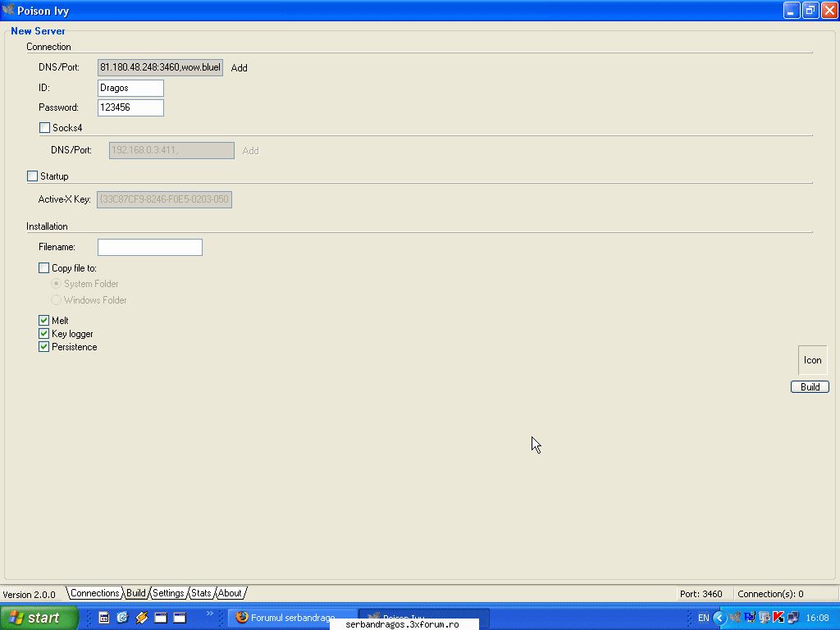The height and width of the screenshot is (630, 840).
Task: Select System Folder radio button
Action: click(x=56, y=283)
